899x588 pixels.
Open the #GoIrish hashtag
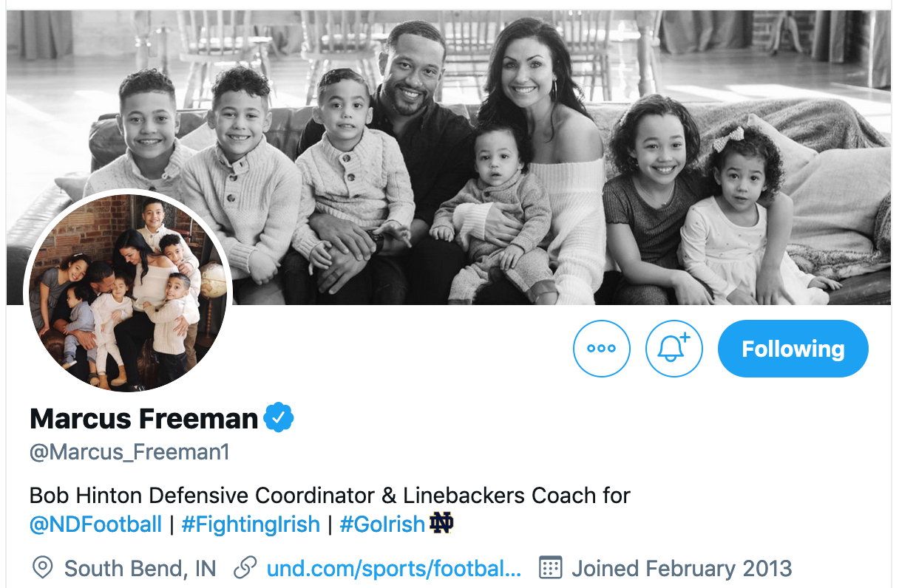coord(382,524)
